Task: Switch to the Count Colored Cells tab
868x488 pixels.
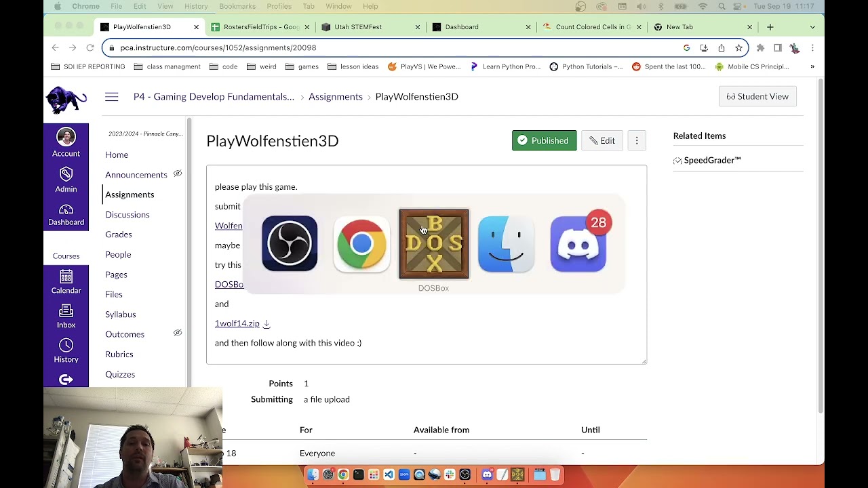Action: click(593, 27)
